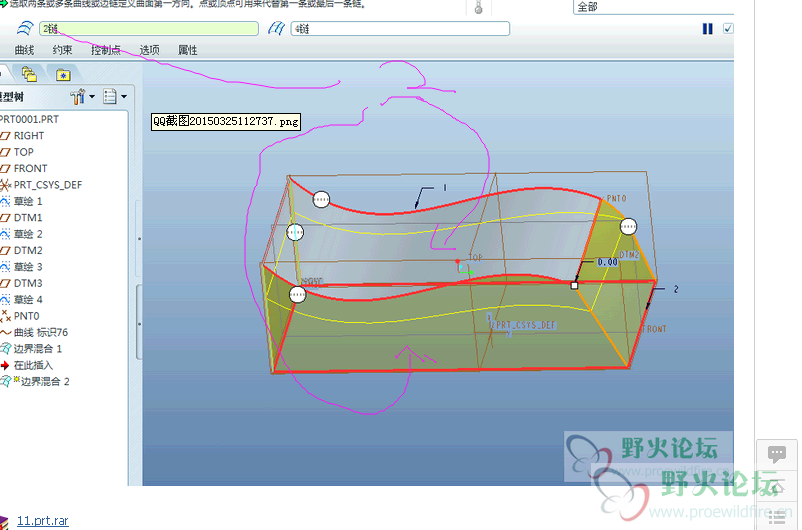The image size is (802, 530).
Task: Select PRT_CSYS_DEF coordinate system in tree
Action: 48,185
